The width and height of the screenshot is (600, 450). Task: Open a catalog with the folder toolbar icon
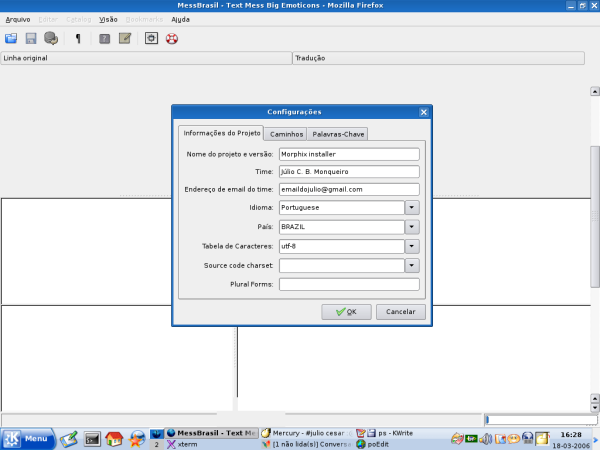(11, 38)
